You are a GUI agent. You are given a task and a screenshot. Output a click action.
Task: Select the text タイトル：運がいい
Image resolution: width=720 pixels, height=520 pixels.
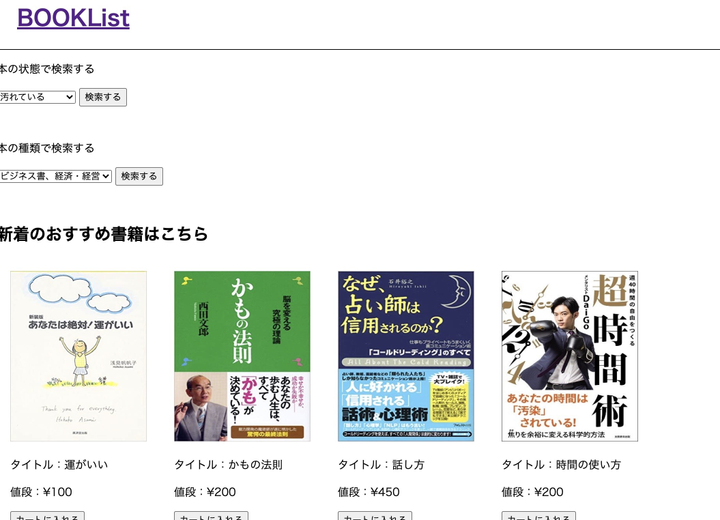(59, 464)
